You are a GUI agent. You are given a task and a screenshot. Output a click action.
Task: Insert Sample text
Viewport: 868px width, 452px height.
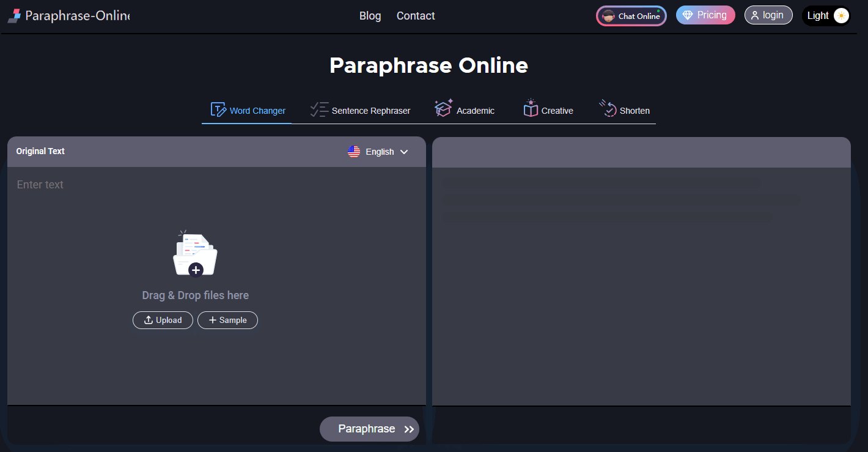[x=227, y=320]
